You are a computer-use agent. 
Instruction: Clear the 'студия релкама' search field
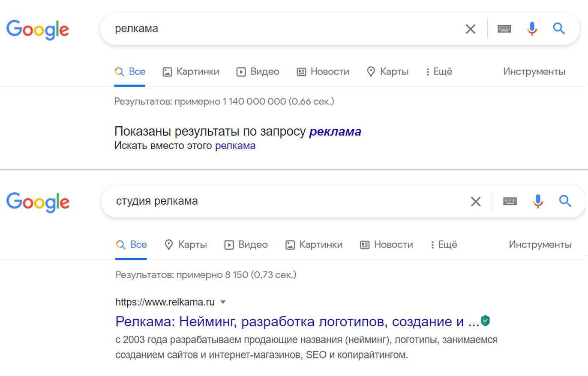pos(476,201)
